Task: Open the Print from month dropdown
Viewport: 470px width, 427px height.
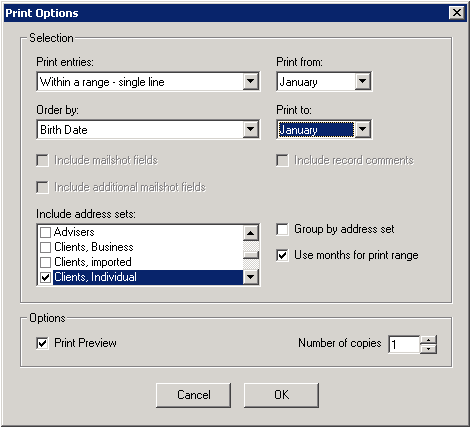Action: [x=363, y=81]
